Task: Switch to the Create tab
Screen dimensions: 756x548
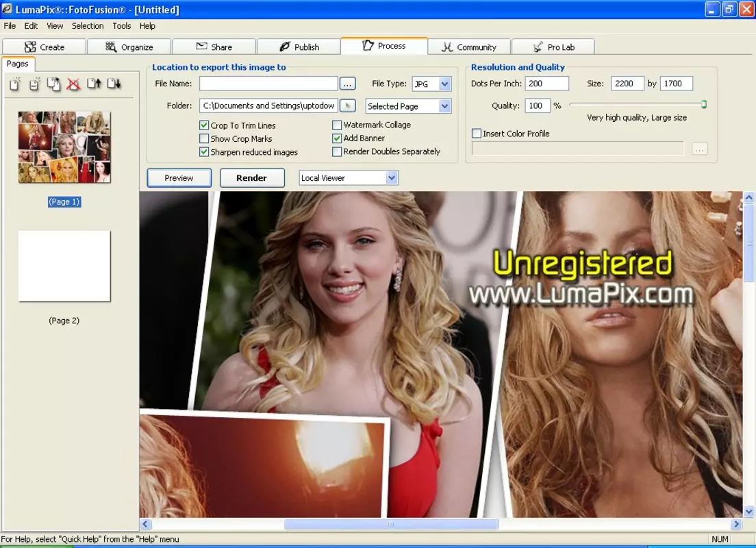Action: pyautogui.click(x=45, y=47)
